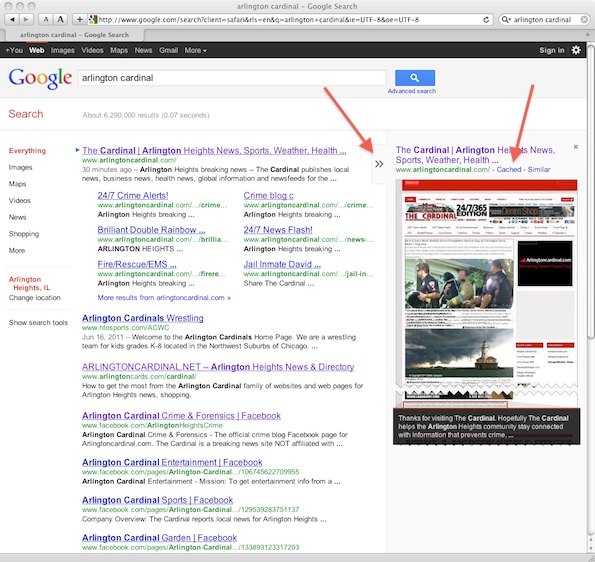
Task: Click Similar link in preview pane
Action: (539, 170)
